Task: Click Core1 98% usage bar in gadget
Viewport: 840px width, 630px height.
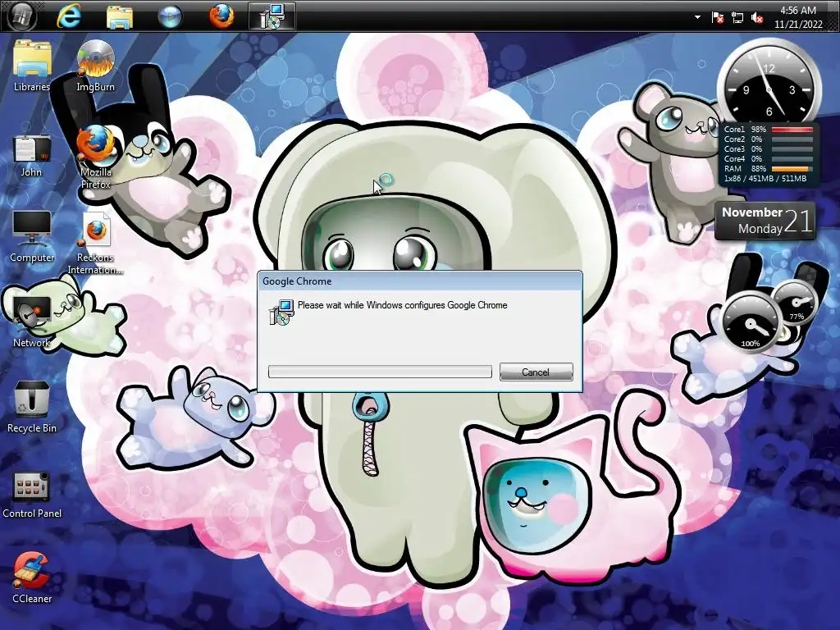Action: coord(792,129)
